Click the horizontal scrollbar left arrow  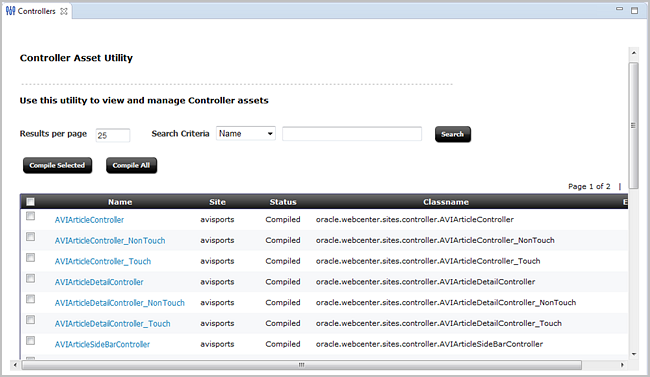coord(15,365)
